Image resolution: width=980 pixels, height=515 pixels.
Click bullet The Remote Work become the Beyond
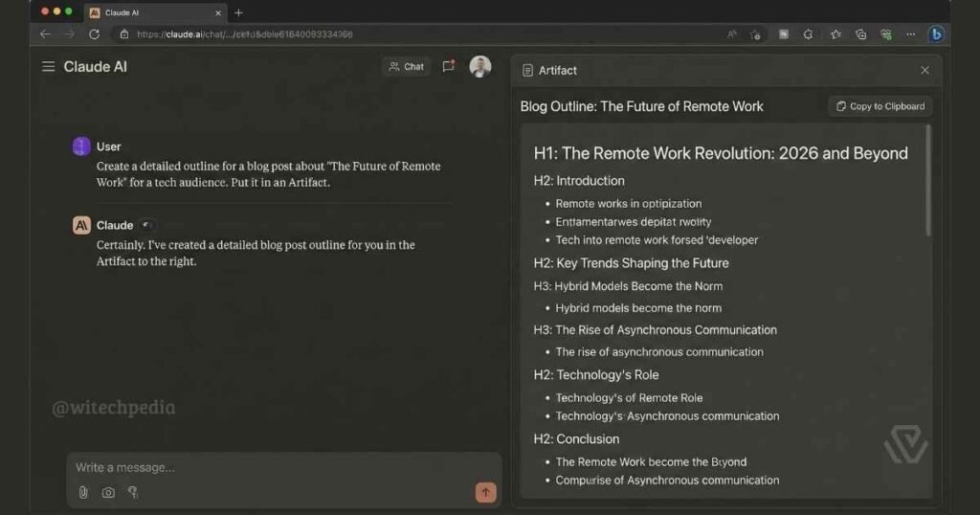pyautogui.click(x=651, y=462)
